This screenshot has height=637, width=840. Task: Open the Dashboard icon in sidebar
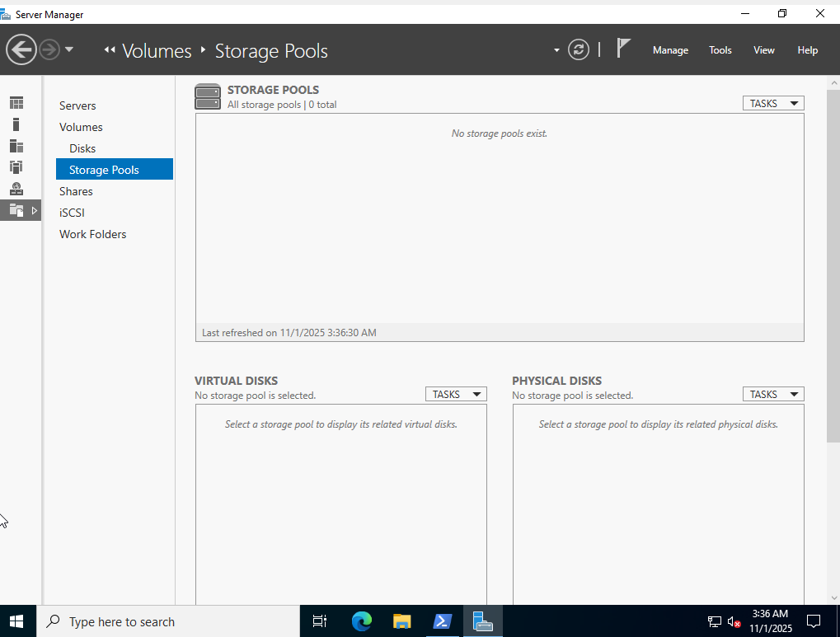pyautogui.click(x=16, y=103)
